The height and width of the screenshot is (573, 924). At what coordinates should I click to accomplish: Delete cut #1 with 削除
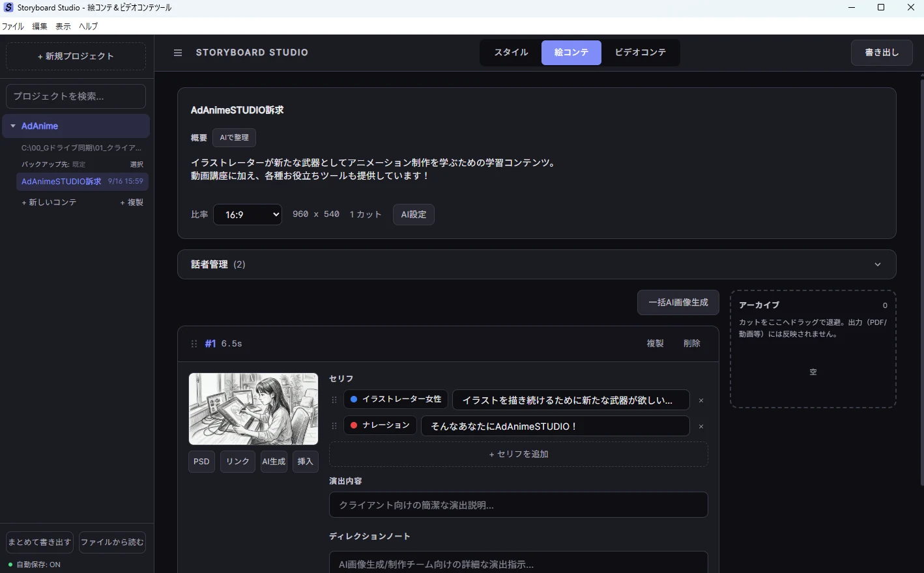[x=692, y=343]
